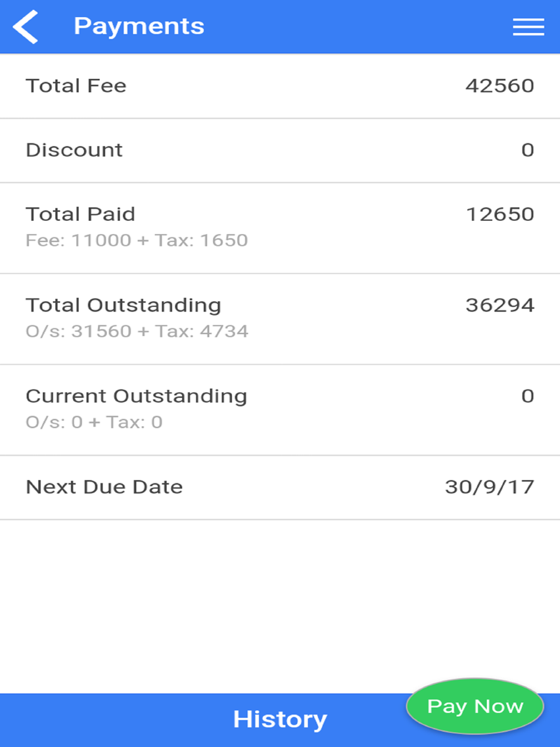Tap the Total Outstanding label

124,305
